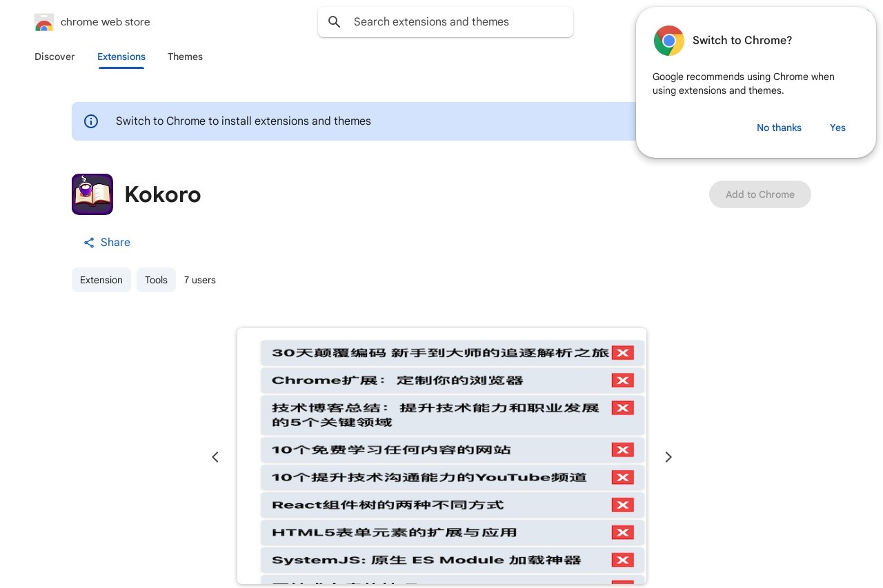Click the 7 users text
The width and height of the screenshot is (883, 588).
tap(200, 280)
